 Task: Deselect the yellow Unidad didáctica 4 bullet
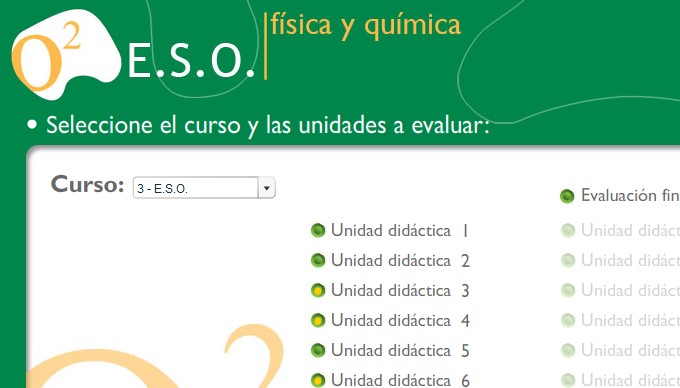318,320
